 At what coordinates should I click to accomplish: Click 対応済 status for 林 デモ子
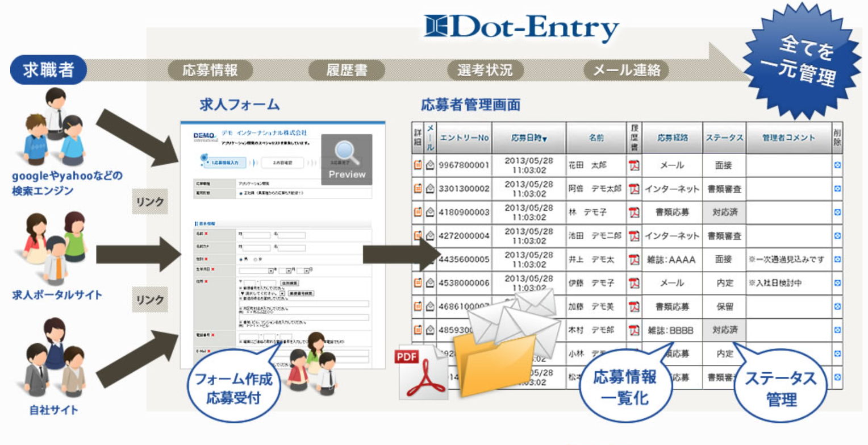point(724,212)
